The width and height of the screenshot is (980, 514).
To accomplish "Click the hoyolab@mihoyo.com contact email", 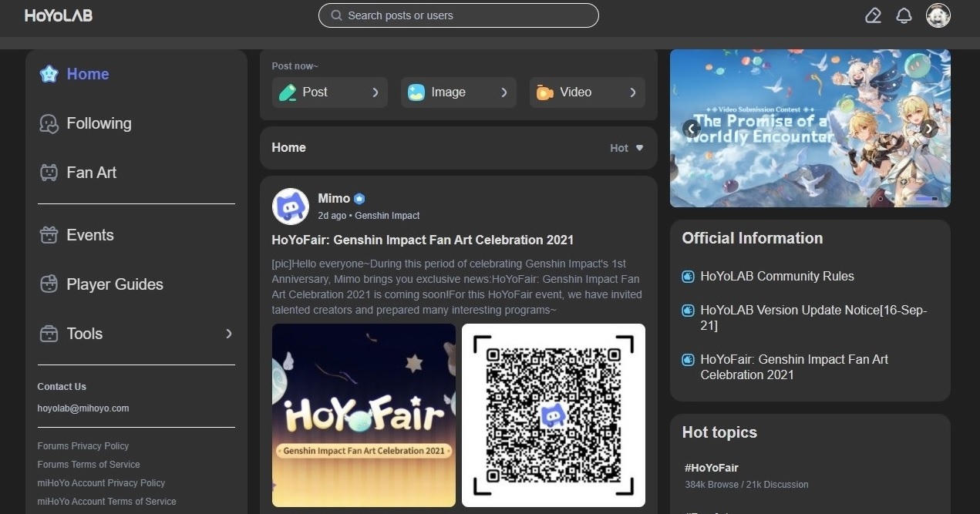I will pyautogui.click(x=83, y=408).
